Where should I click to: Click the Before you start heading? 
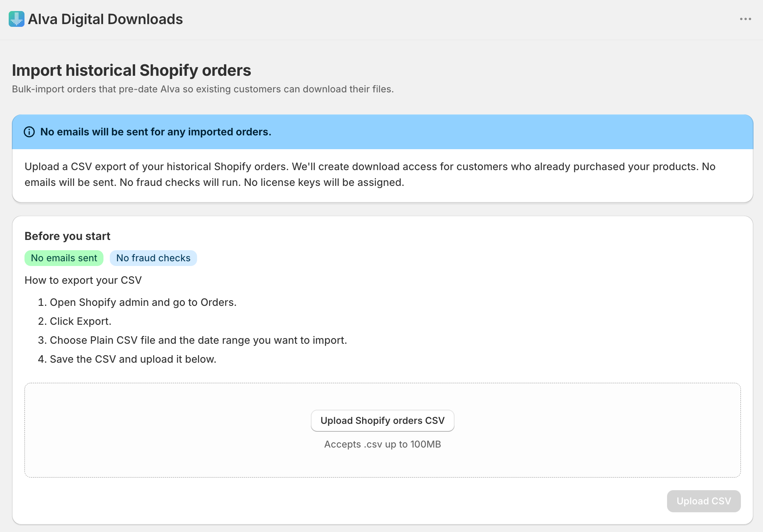(x=68, y=236)
